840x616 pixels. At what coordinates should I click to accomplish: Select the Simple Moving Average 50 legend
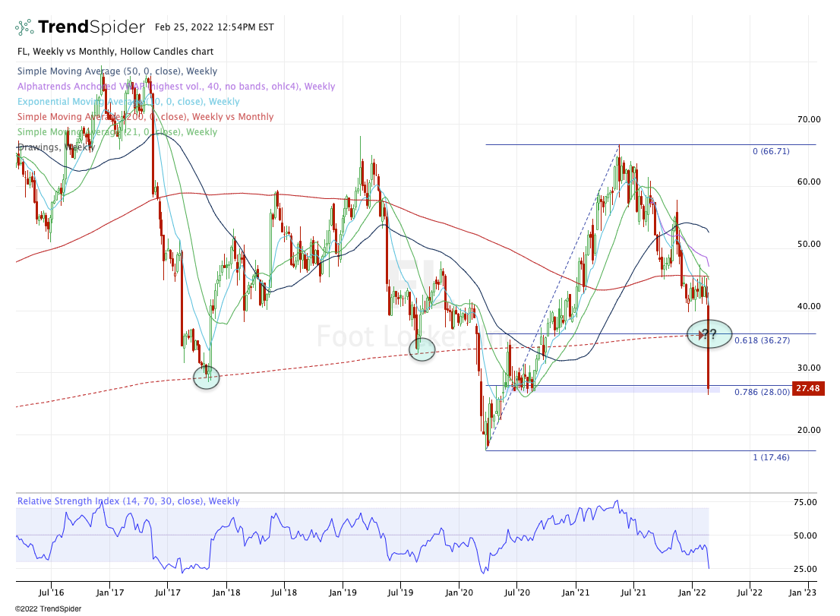coord(117,71)
